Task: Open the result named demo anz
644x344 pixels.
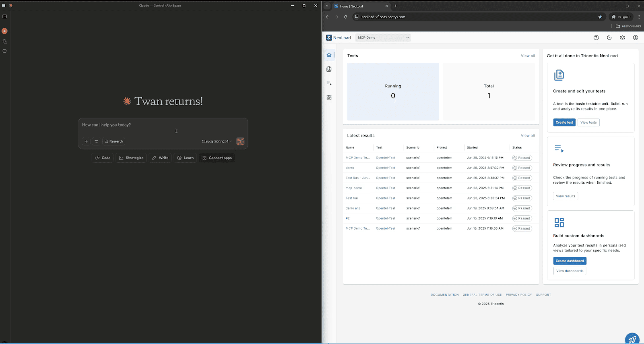Action: pos(353,208)
